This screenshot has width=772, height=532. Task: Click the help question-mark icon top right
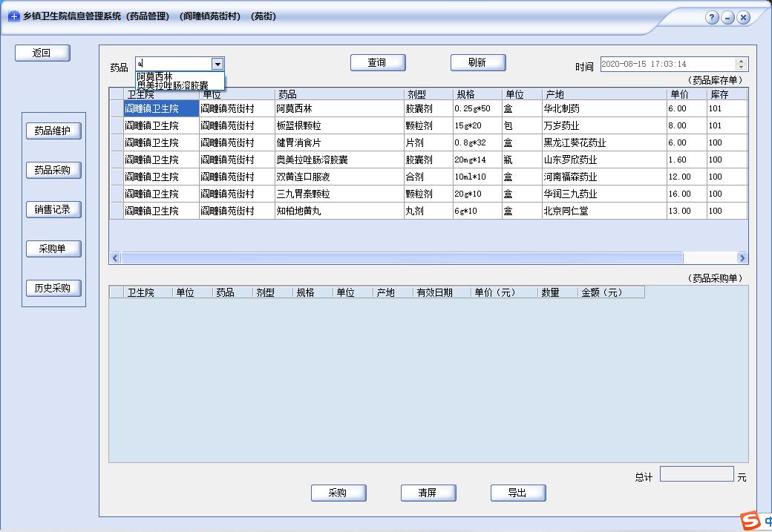point(713,16)
